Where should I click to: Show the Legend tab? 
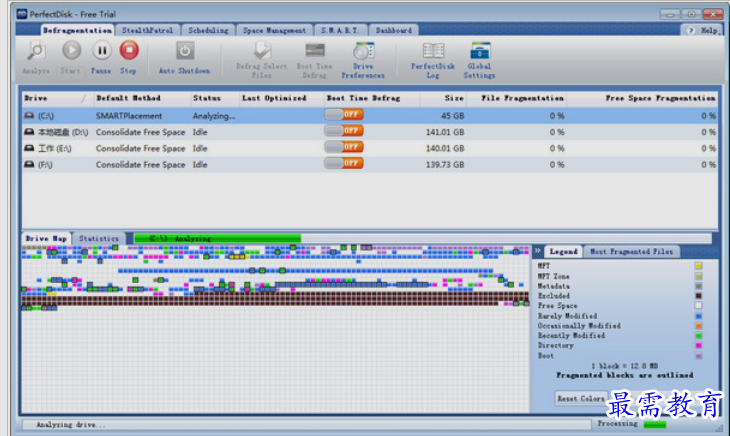click(x=563, y=251)
